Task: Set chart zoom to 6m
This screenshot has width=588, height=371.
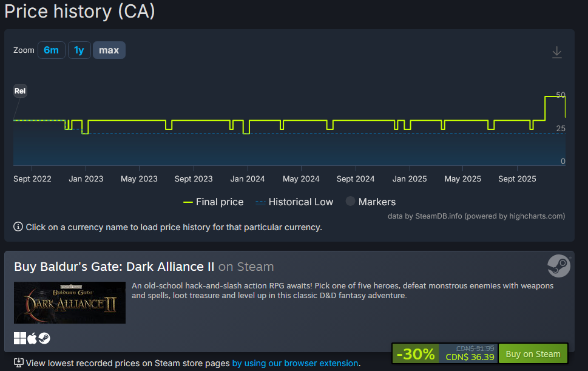Action: (x=51, y=50)
